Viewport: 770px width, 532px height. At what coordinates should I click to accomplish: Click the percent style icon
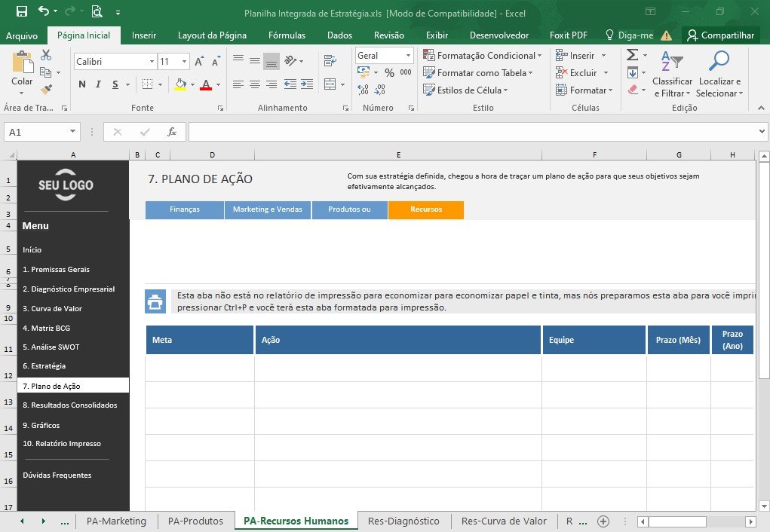tap(389, 72)
